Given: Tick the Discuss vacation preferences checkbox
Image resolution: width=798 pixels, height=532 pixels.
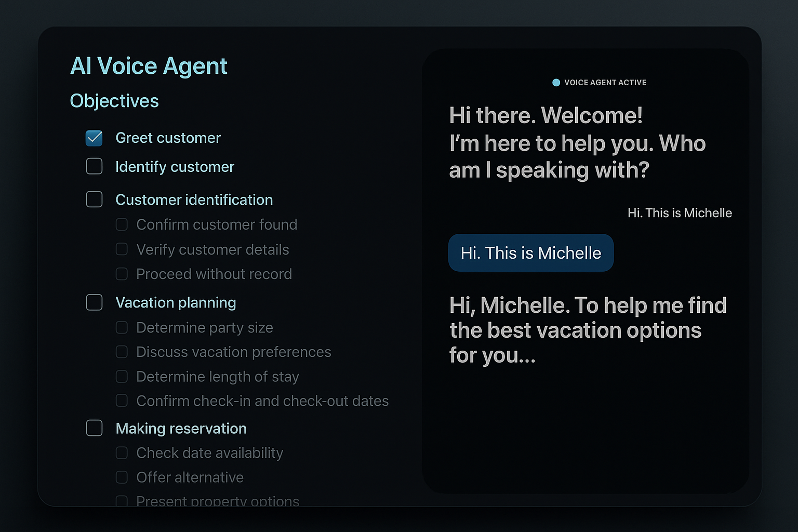Looking at the screenshot, I should (122, 352).
